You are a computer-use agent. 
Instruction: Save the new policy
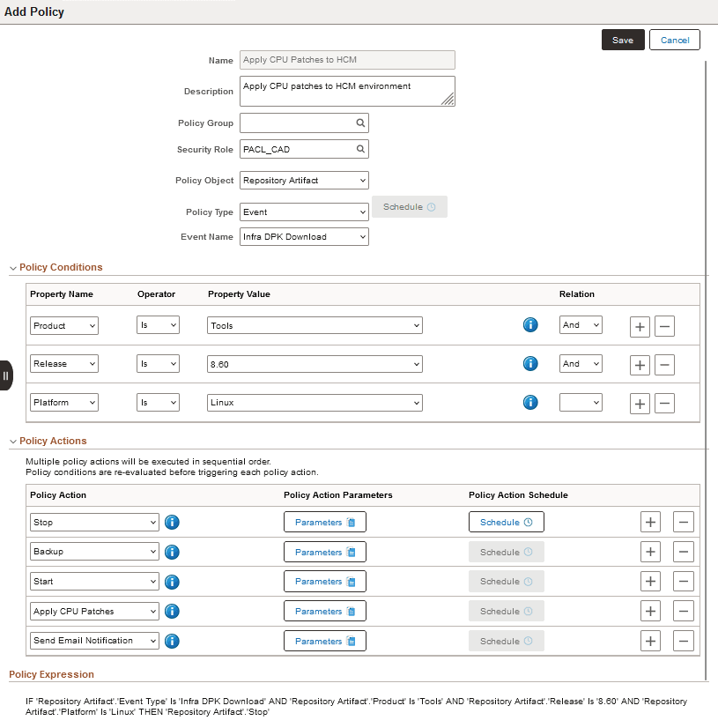623,40
